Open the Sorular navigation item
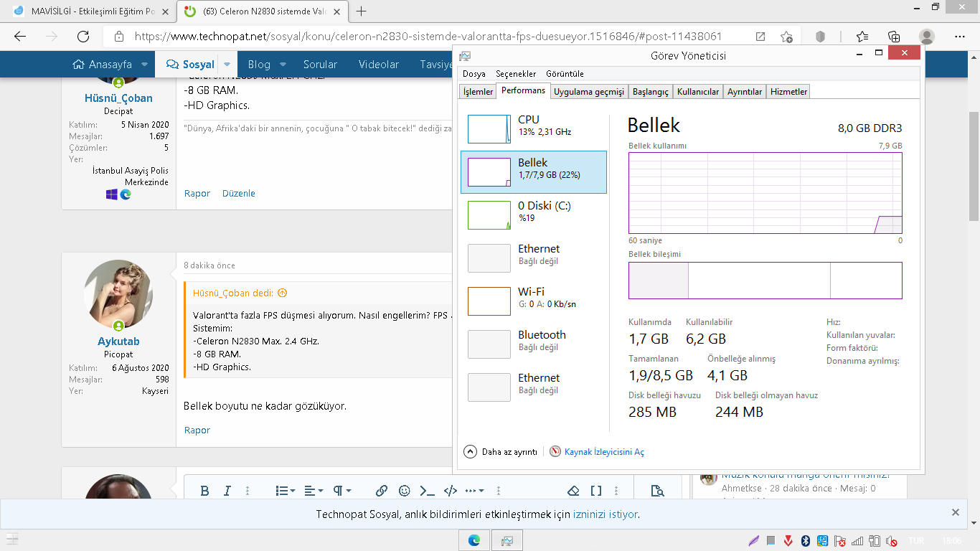Image resolution: width=980 pixels, height=551 pixels. pos(320,64)
